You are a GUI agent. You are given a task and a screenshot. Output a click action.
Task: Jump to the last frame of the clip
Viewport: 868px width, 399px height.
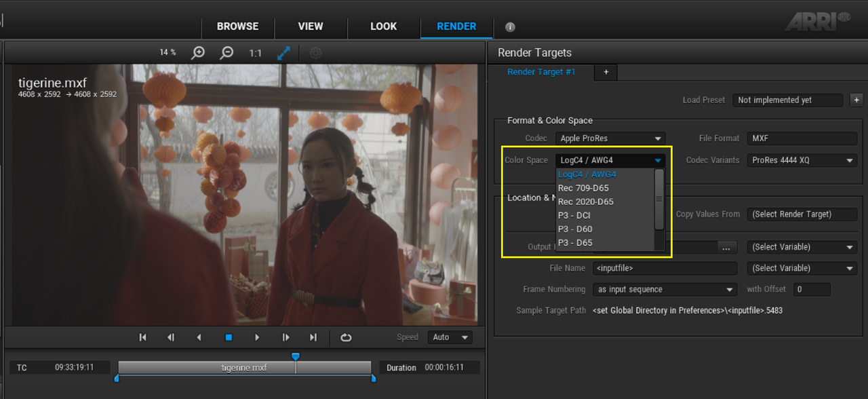coord(313,337)
